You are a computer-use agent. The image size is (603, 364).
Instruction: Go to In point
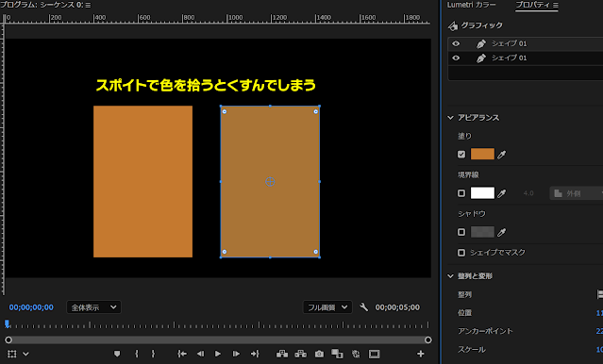click(x=182, y=354)
